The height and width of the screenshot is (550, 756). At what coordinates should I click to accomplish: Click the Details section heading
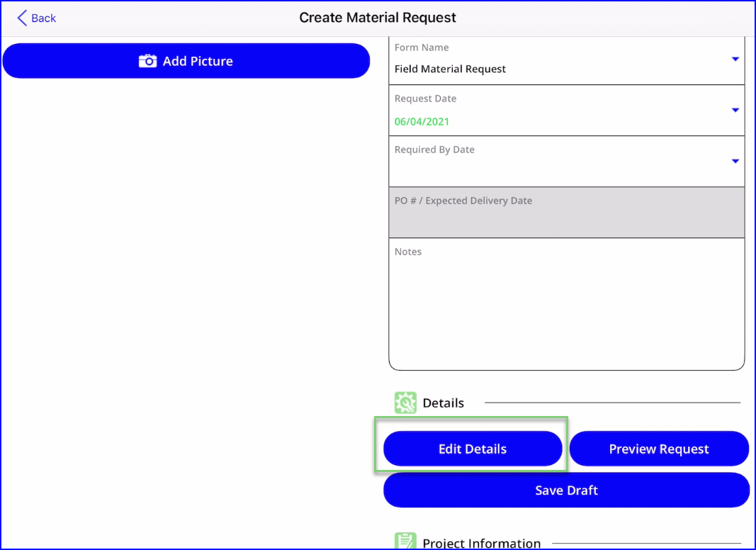click(443, 403)
